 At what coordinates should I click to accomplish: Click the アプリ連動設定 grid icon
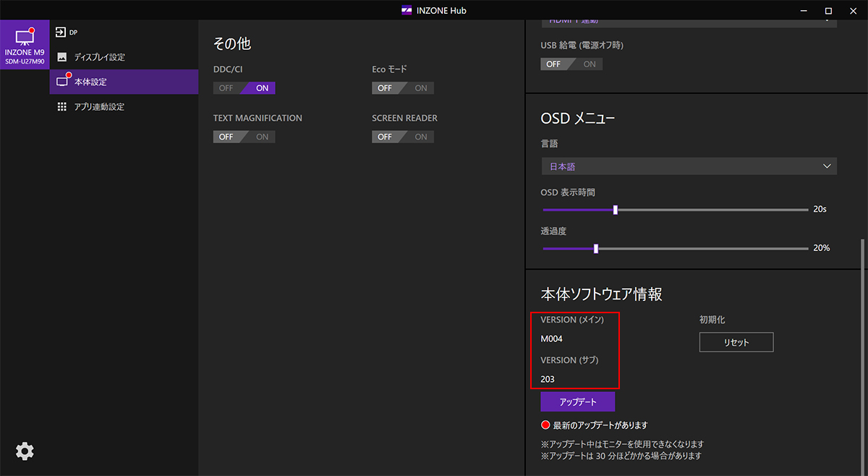click(62, 106)
